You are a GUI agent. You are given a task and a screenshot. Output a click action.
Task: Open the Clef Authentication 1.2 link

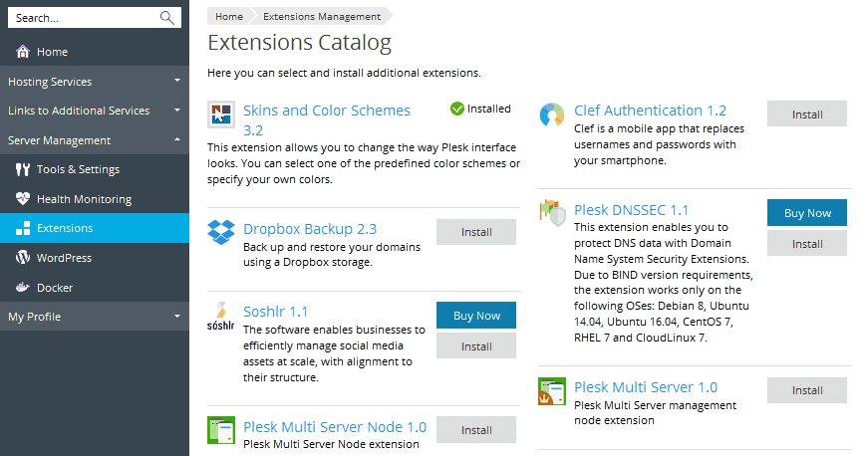coord(650,111)
